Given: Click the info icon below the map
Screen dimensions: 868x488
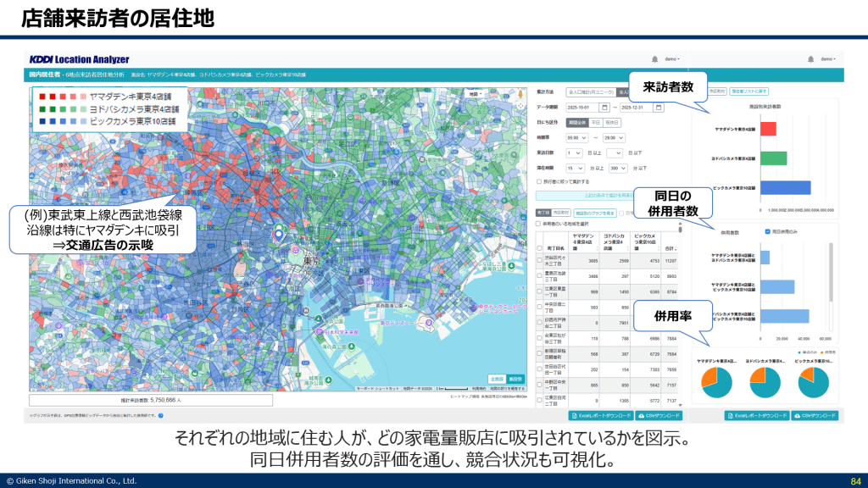Looking at the screenshot, I should [x=161, y=415].
